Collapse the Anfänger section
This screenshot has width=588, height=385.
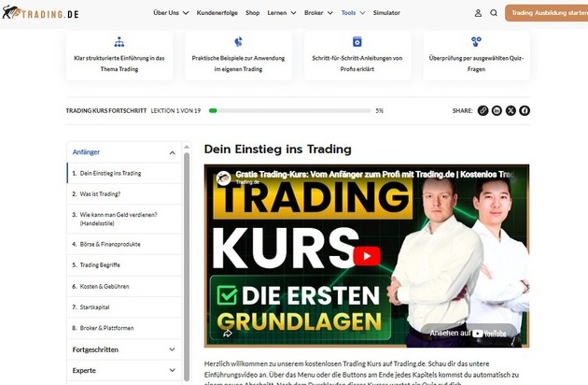(172, 152)
